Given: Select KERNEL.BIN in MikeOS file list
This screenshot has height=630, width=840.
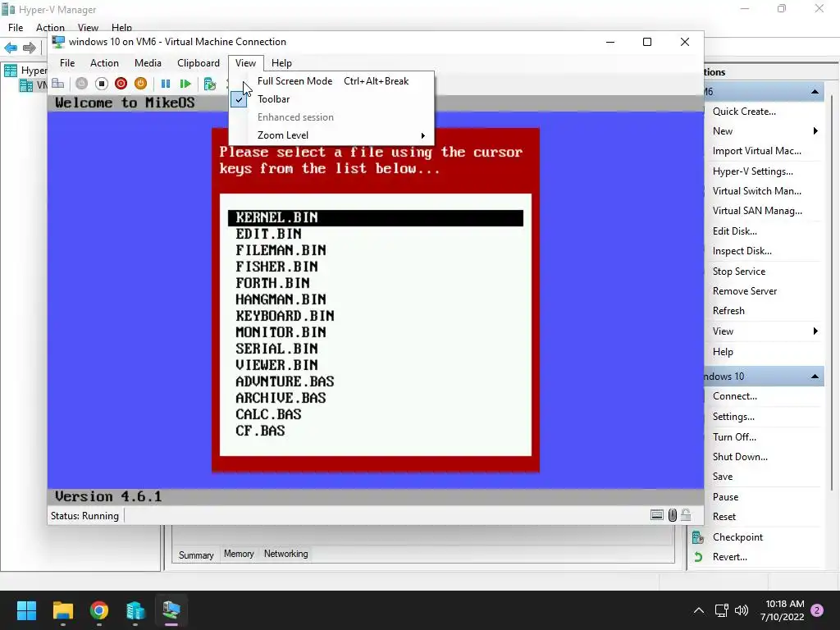Looking at the screenshot, I should 376,218.
